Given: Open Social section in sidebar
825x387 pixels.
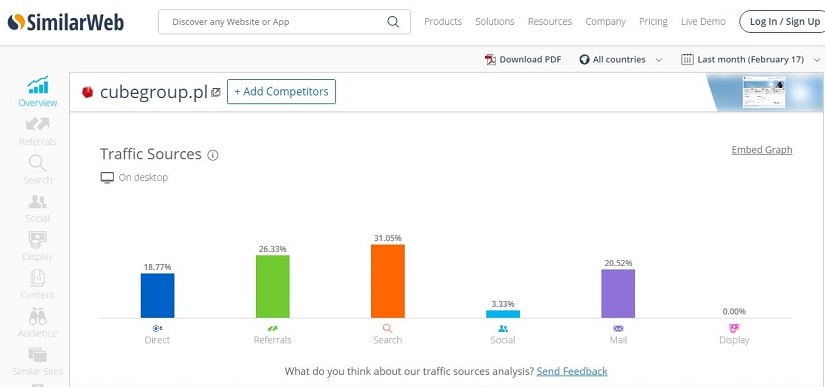Looking at the screenshot, I should pyautogui.click(x=37, y=209).
